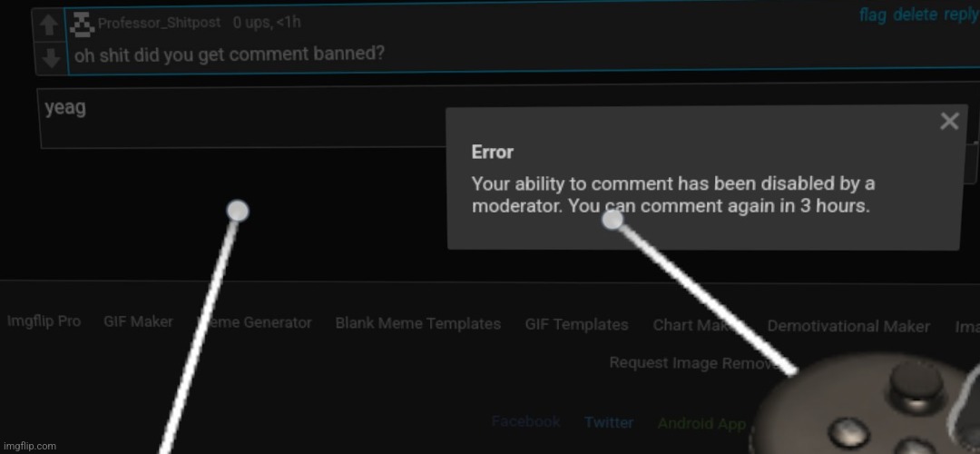Viewport: 980px width, 454px height.
Task: Upvote Professor_Shitpost's comment
Action: pos(49,25)
